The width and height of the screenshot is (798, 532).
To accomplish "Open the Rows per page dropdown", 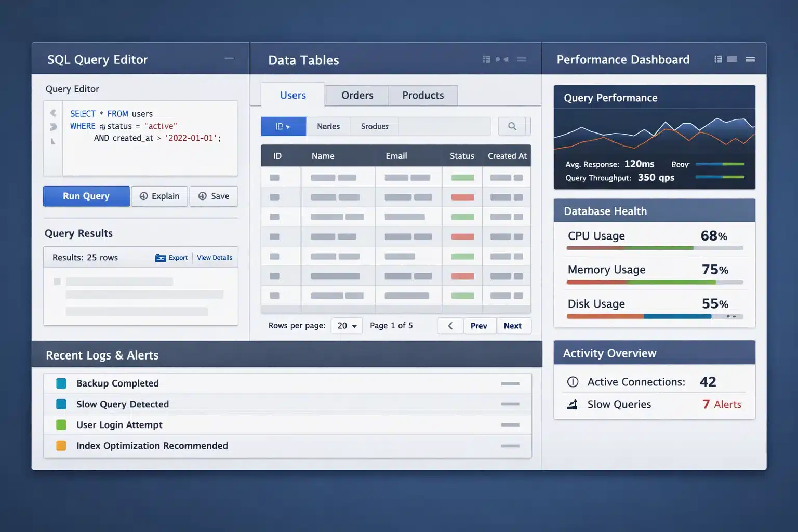I will (347, 325).
